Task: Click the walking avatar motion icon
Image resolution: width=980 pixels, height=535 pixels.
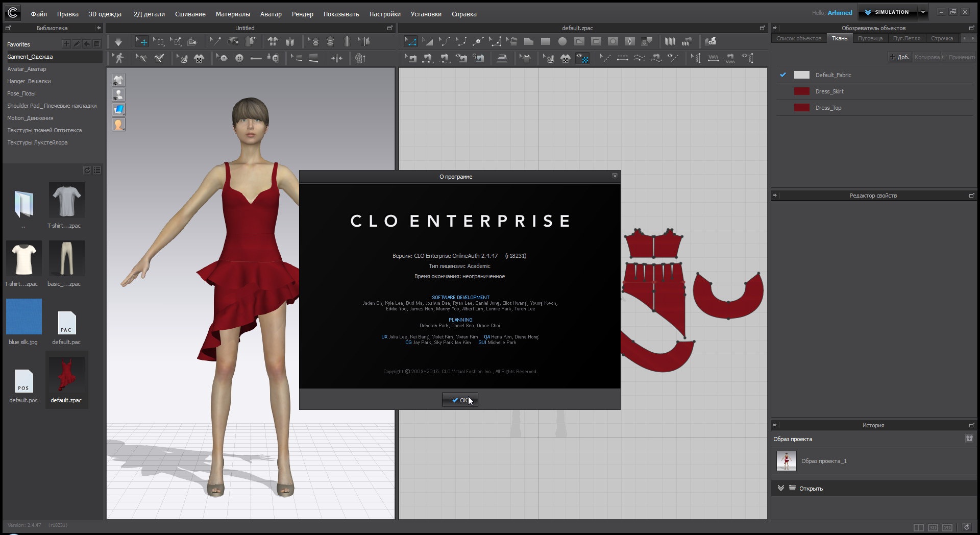Action: 119,58
